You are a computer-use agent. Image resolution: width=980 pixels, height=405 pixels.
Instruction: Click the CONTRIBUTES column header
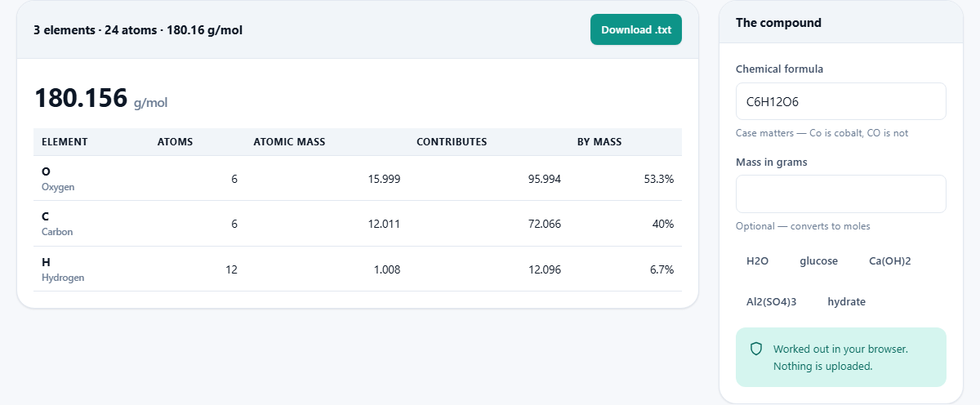(452, 142)
